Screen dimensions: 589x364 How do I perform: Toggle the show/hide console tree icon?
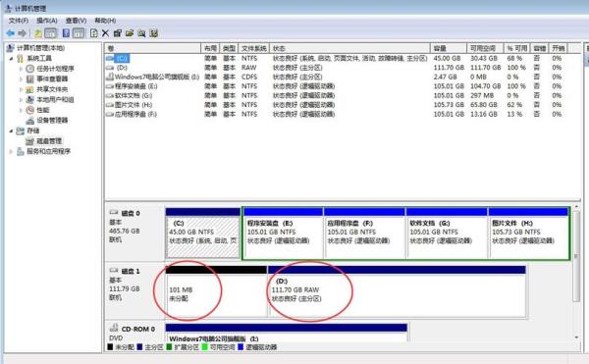tap(50, 33)
